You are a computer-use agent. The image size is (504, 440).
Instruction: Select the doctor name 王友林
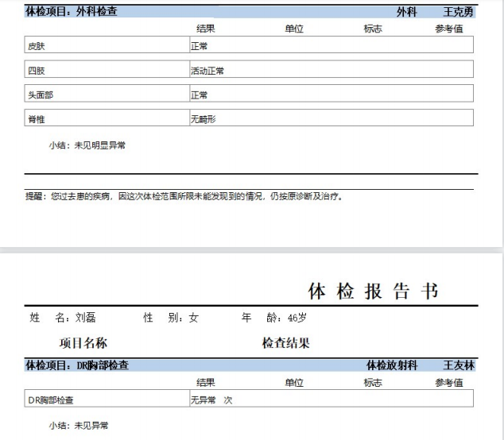click(x=459, y=365)
